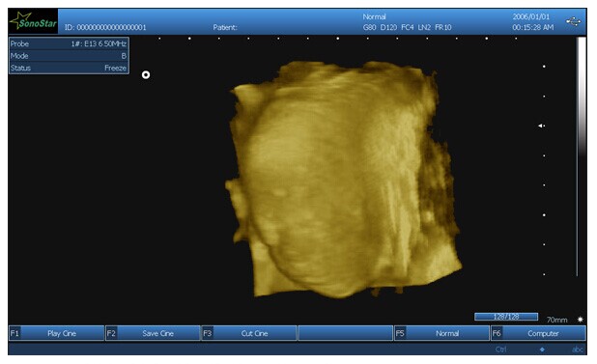Click the diamond icon in status bar
Screen dimensions: 597x364
point(542,350)
